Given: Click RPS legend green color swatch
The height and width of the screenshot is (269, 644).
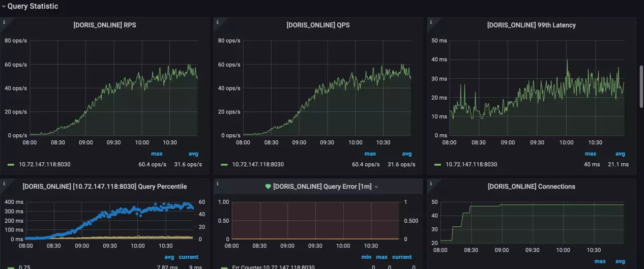Looking at the screenshot, I should click(11, 165).
